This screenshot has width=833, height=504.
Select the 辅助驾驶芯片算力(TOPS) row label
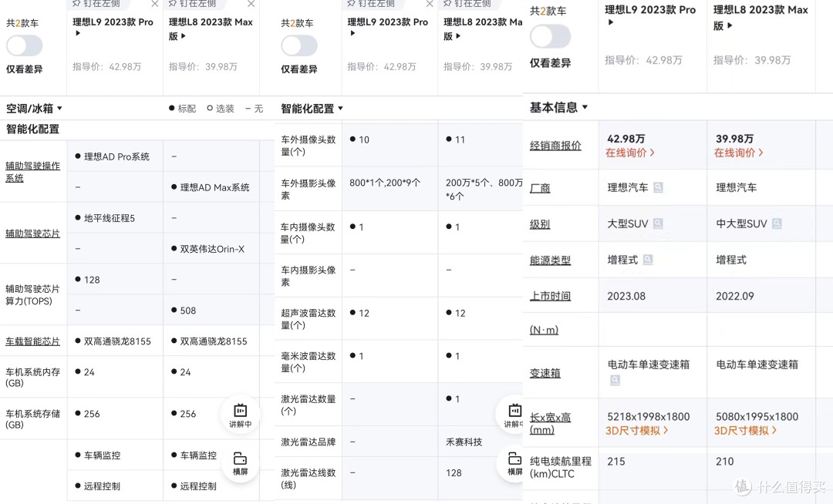click(32, 295)
